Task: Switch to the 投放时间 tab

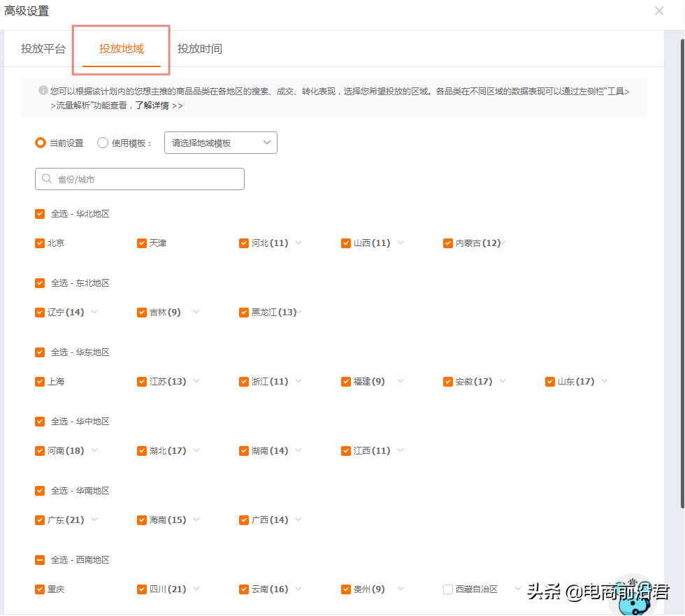Action: (201, 49)
